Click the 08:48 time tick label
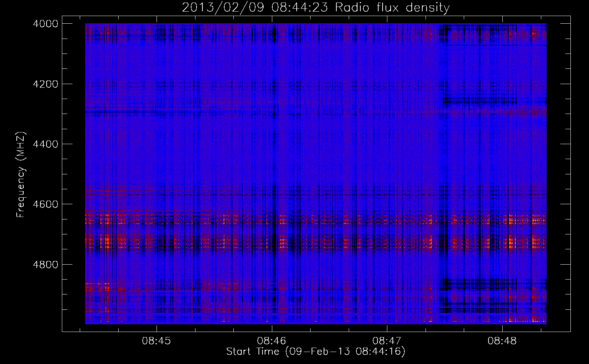Viewport: 589px width, 364px height. 502,341
